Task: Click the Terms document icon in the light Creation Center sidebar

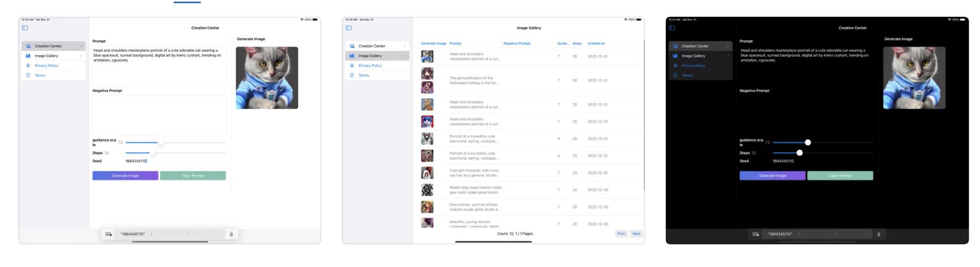Action: [x=28, y=75]
